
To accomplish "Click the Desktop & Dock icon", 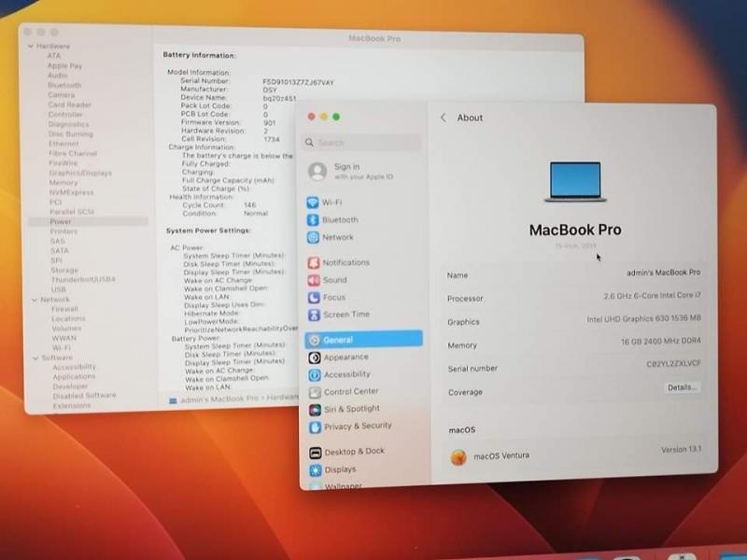I will click(316, 453).
